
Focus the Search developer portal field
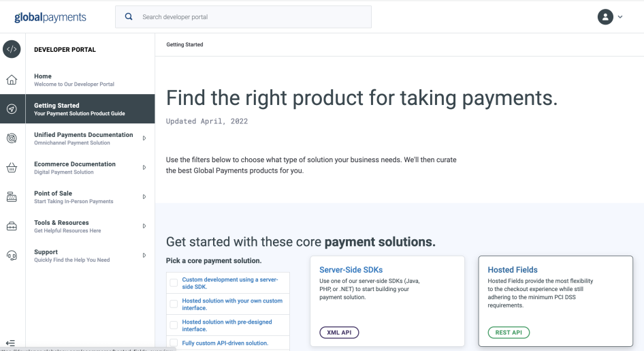point(252,17)
